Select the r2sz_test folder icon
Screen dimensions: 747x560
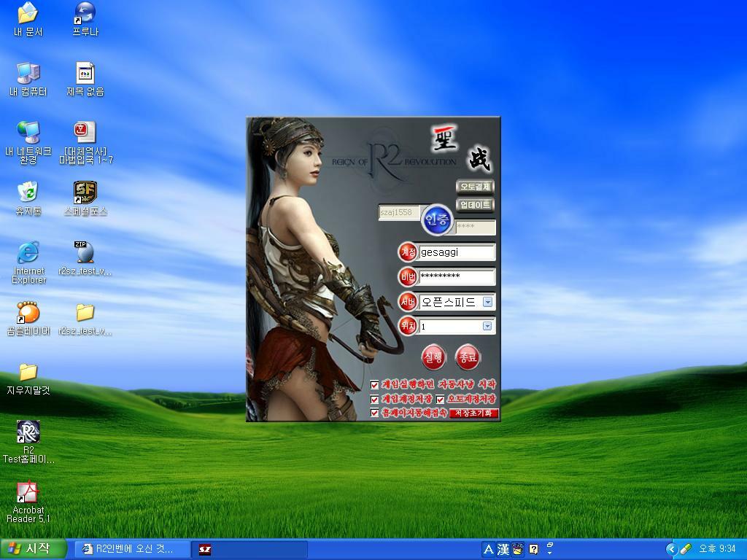[x=85, y=319]
